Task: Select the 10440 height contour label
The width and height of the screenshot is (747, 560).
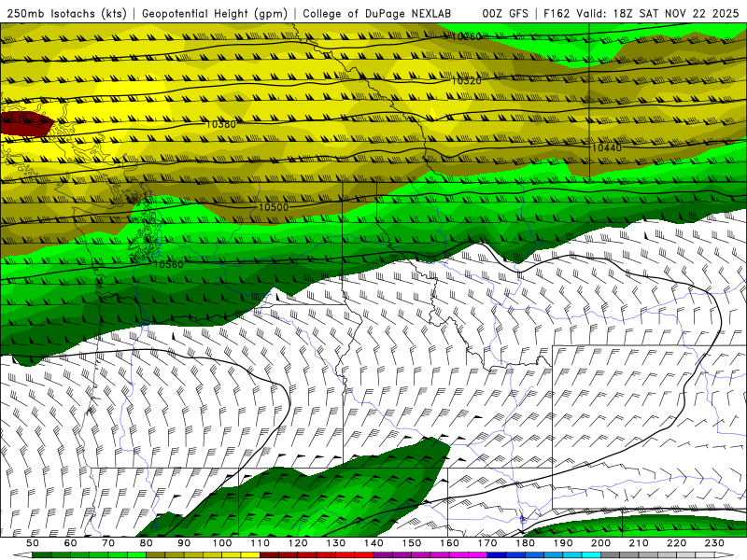Action: [607, 148]
